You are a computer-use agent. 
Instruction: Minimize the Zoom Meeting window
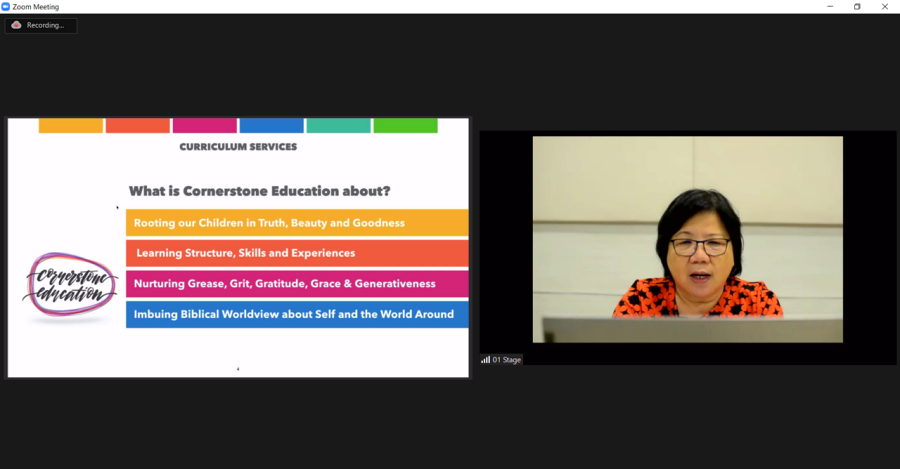(x=830, y=7)
